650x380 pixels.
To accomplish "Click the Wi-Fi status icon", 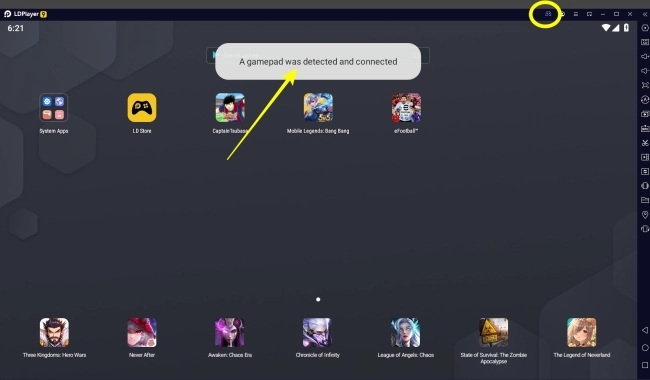I will coord(606,28).
